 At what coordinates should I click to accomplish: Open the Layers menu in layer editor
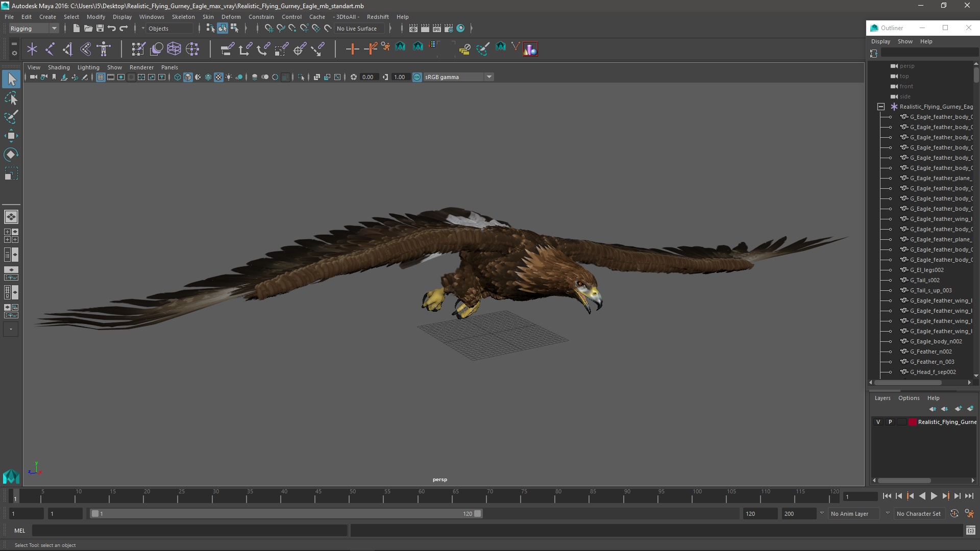[x=882, y=398]
